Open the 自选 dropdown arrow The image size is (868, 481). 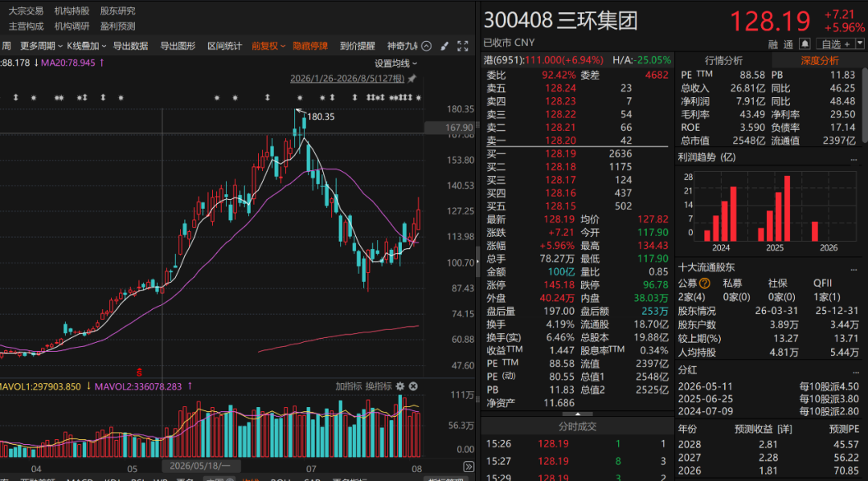(860, 43)
